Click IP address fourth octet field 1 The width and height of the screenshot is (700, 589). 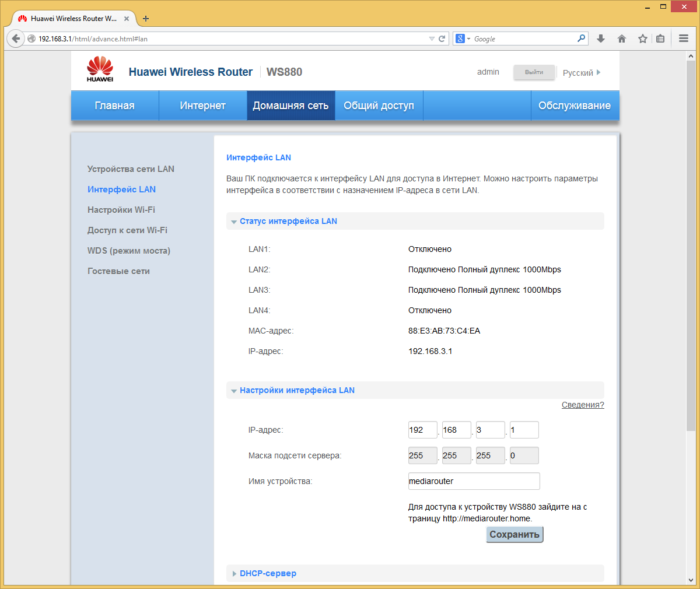524,430
